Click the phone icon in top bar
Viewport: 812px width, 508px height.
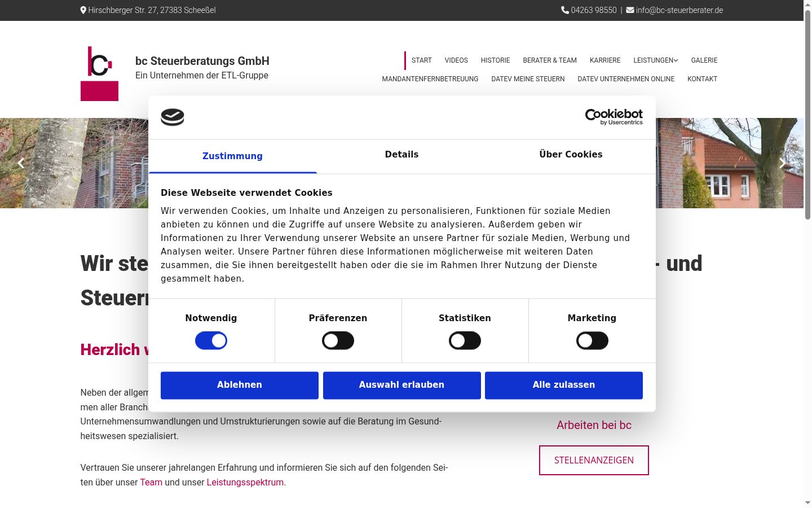[x=565, y=10]
